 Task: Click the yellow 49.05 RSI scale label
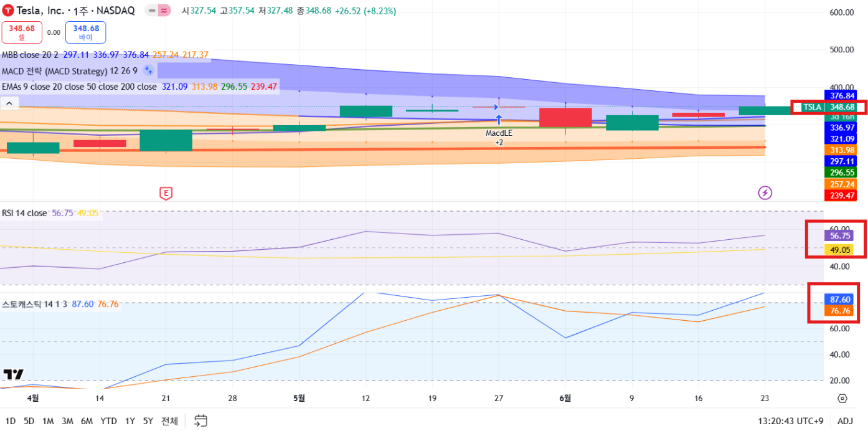pos(840,249)
